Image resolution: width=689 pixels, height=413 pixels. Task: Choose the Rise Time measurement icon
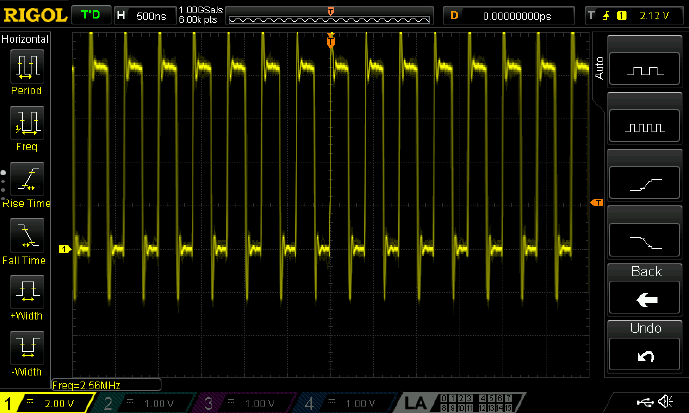[27, 179]
